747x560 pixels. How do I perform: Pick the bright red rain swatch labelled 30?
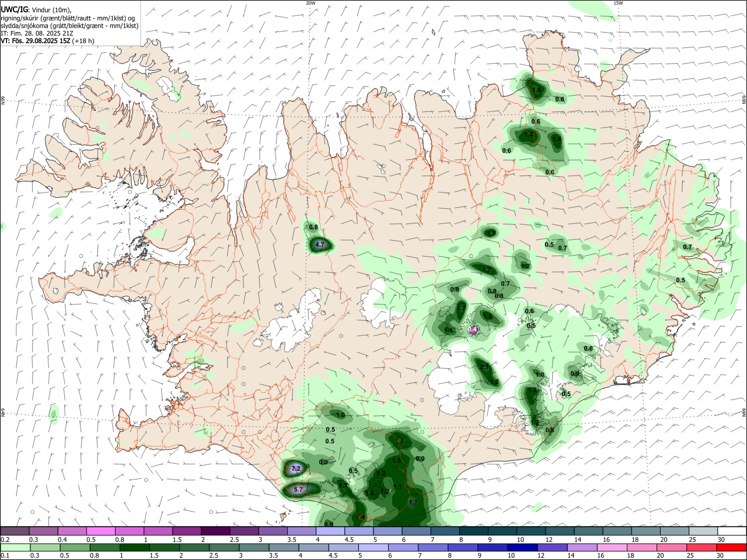pyautogui.click(x=731, y=547)
